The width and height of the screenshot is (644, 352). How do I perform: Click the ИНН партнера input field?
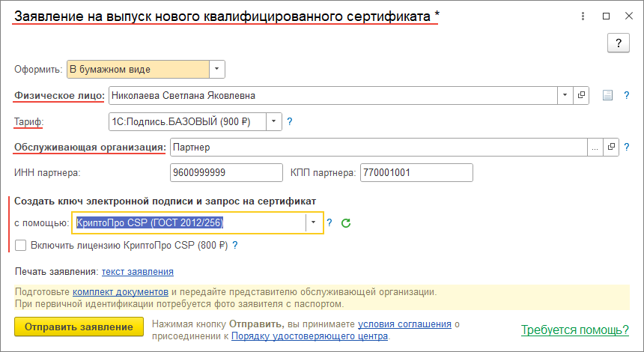click(226, 172)
